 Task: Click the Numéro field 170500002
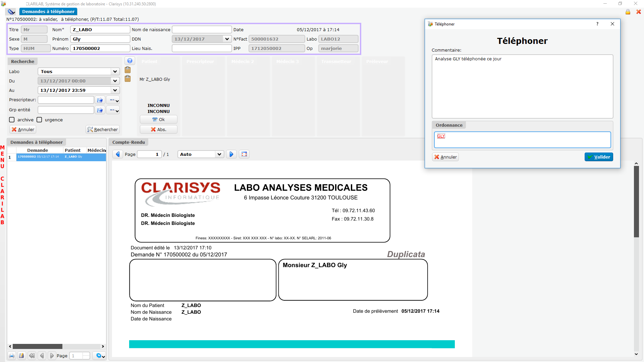100,48
